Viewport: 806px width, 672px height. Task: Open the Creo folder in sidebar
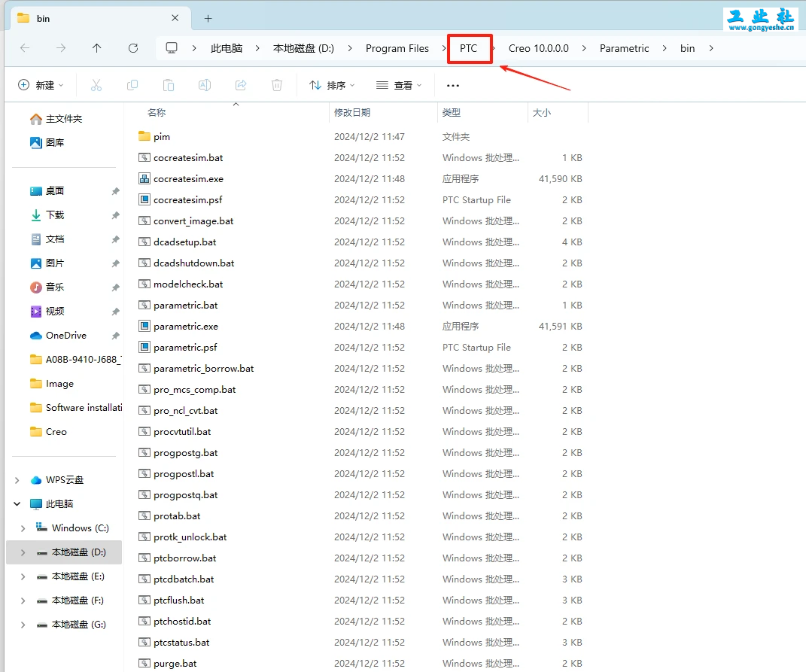[48, 432]
